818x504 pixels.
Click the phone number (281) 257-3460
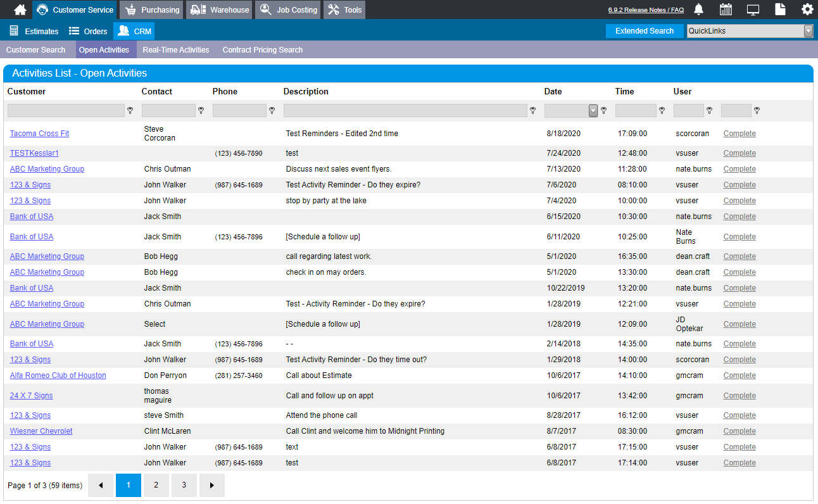click(239, 375)
